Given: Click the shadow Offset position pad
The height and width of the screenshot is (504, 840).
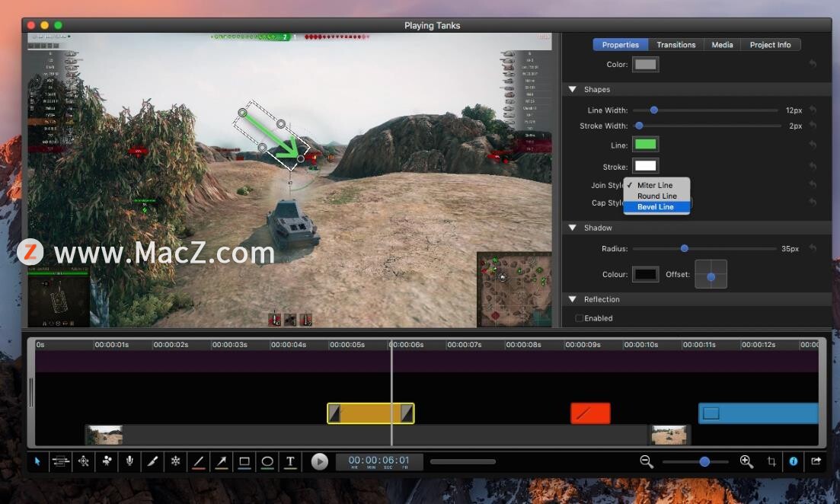Looking at the screenshot, I should click(711, 274).
